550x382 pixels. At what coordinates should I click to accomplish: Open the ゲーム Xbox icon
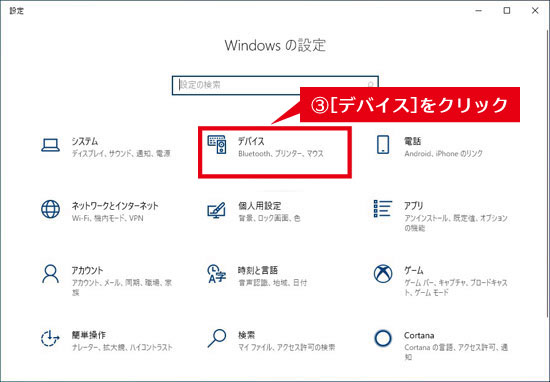coord(383,274)
